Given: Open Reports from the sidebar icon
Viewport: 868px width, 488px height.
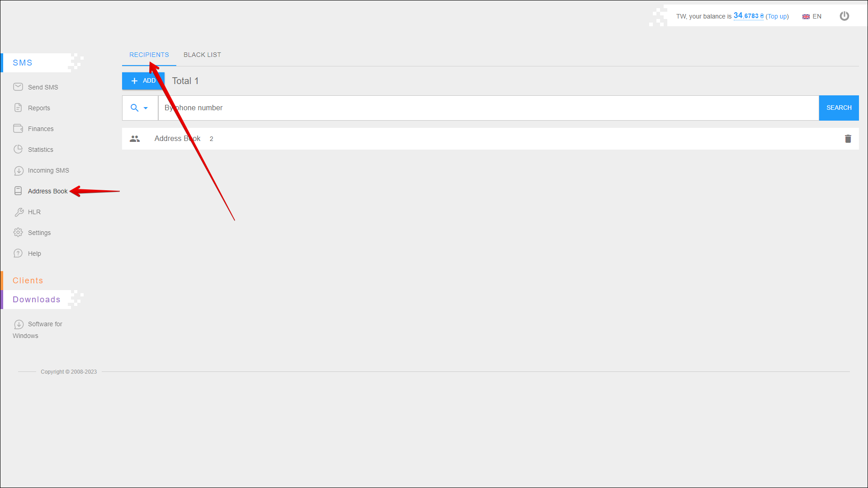Looking at the screenshot, I should 18,108.
